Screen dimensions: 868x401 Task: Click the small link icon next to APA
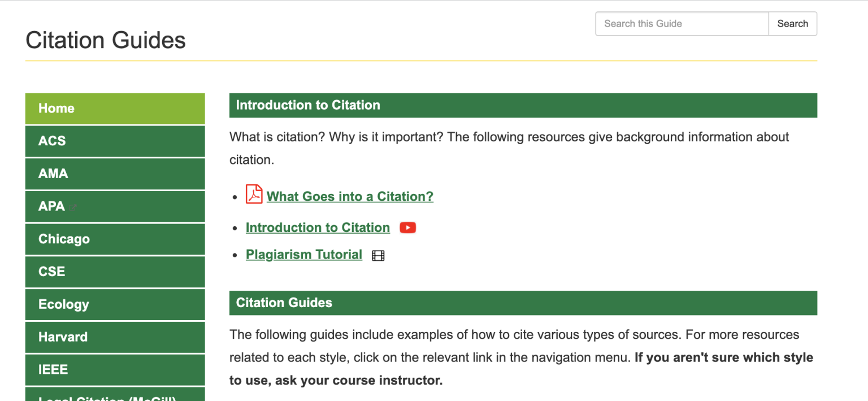[73, 208]
